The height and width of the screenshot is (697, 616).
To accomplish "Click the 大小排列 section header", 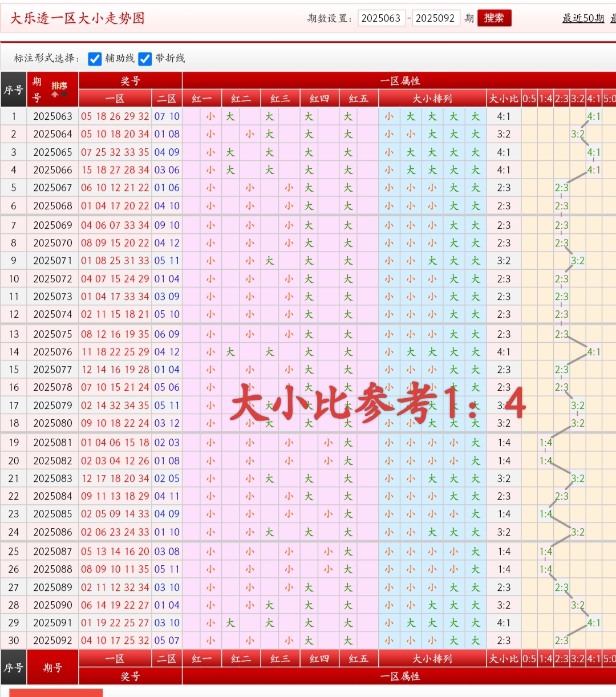I will click(432, 98).
